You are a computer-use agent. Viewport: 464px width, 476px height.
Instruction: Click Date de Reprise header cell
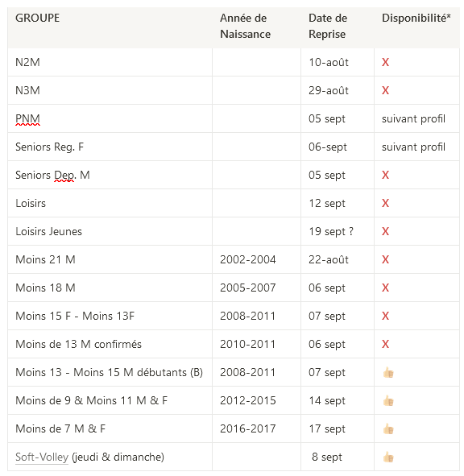click(x=338, y=27)
